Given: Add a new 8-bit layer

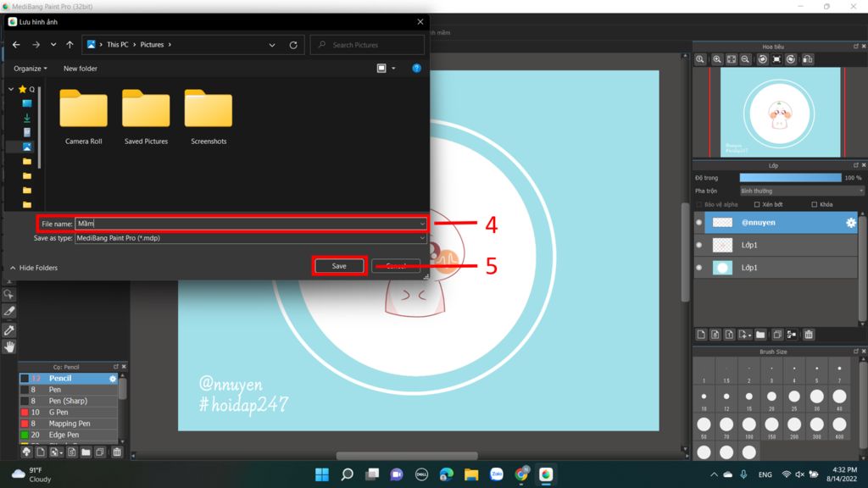Looking at the screenshot, I should pyautogui.click(x=715, y=335).
